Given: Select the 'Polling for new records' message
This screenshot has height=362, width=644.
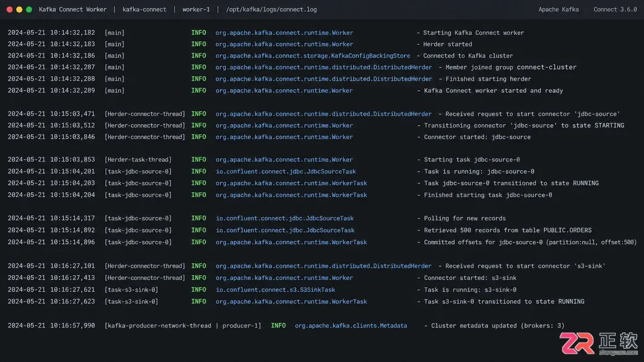Looking at the screenshot, I should click(465, 218).
